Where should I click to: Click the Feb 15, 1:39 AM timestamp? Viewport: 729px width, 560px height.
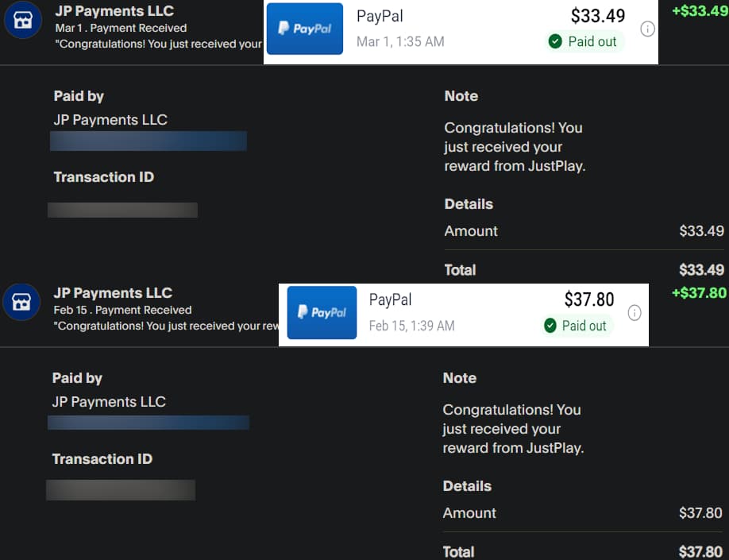point(411,326)
